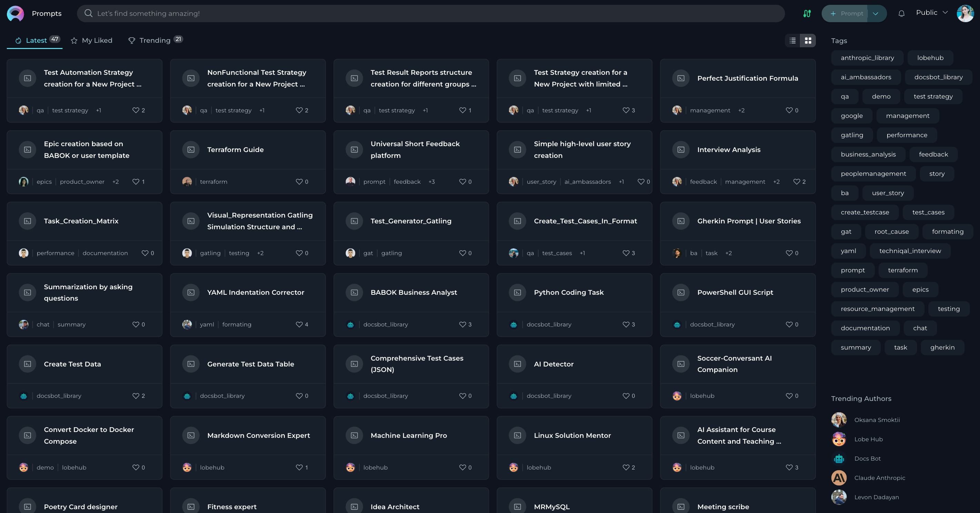
Task: Click prompt icon on PowerShell GUI Script card
Action: pos(681,292)
